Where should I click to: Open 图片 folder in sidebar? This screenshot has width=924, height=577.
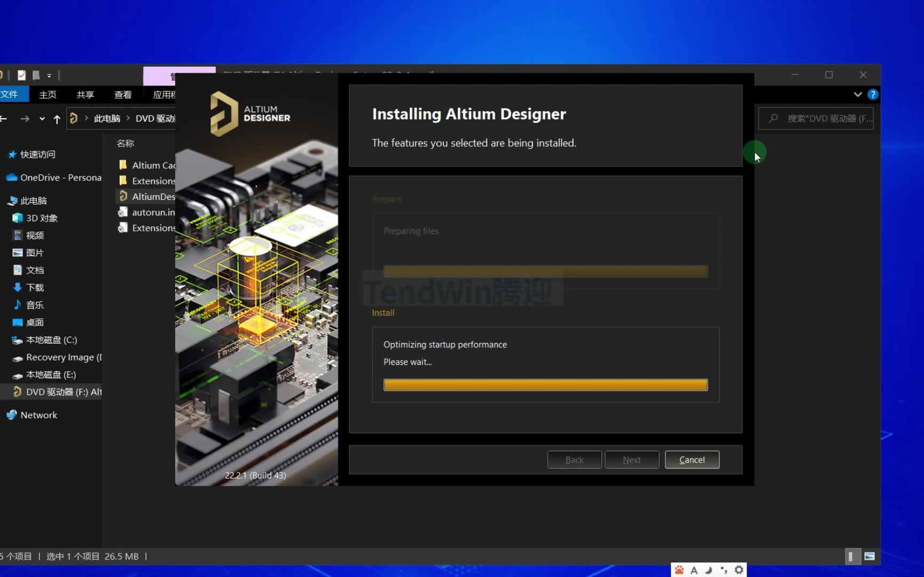point(28,253)
